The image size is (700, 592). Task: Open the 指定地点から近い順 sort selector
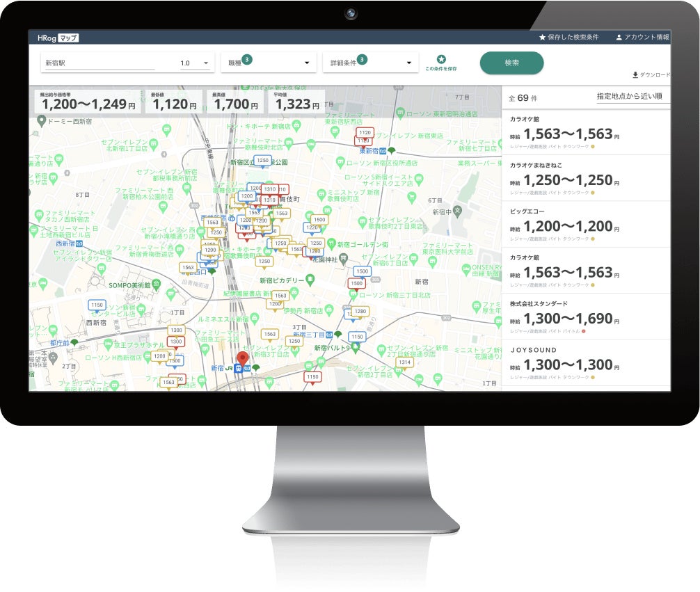coord(630,97)
